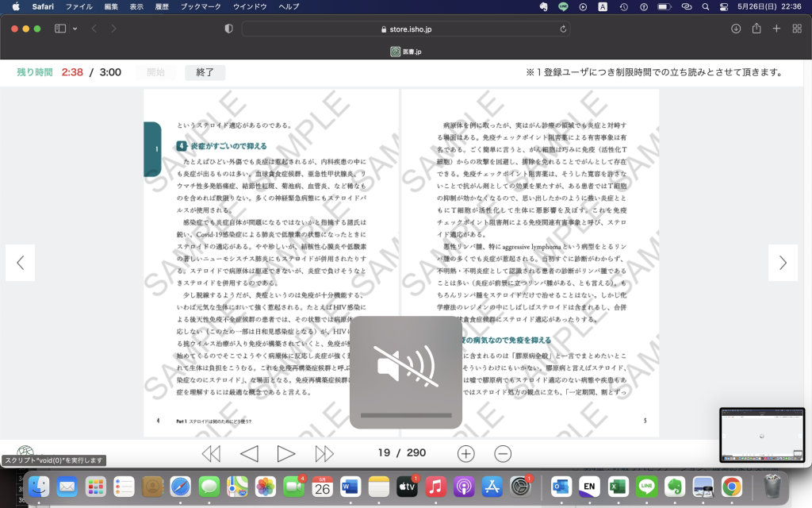Go to the previous page with left chevron
The height and width of the screenshot is (508, 812).
point(21,263)
